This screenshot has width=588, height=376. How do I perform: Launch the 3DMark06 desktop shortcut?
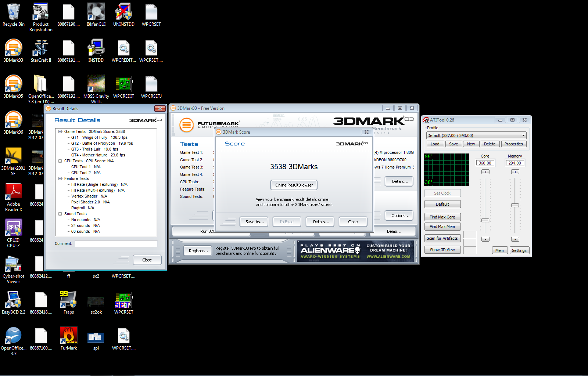(x=13, y=123)
